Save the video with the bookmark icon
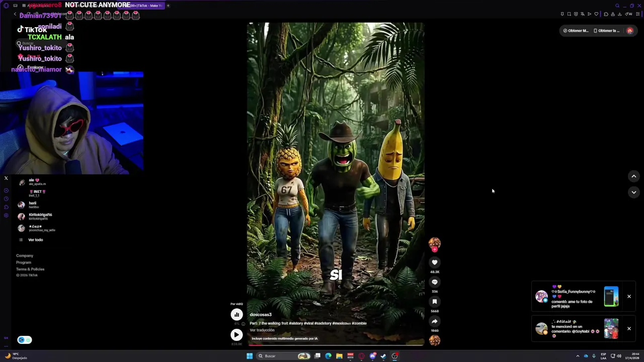Image resolution: width=644 pixels, height=362 pixels. click(435, 302)
